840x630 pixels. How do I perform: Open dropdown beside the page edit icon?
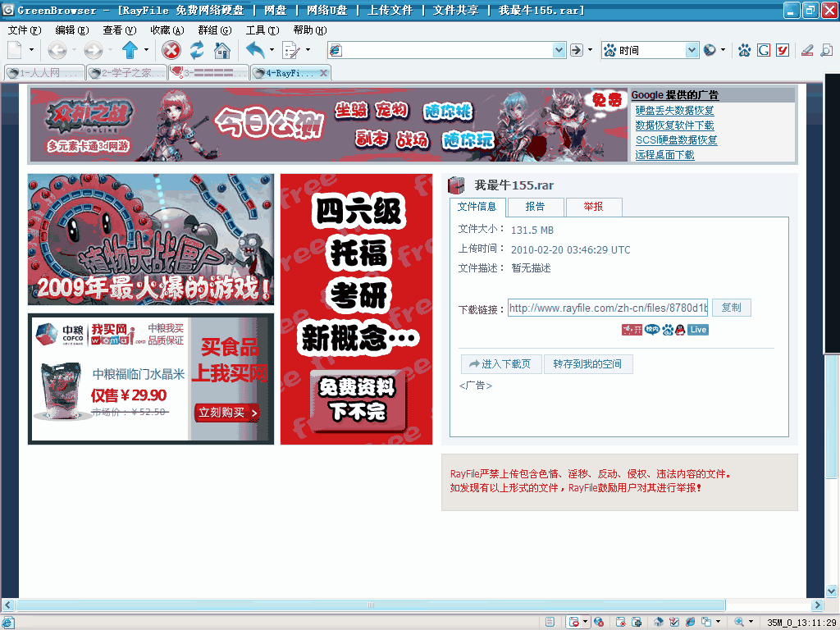point(308,50)
